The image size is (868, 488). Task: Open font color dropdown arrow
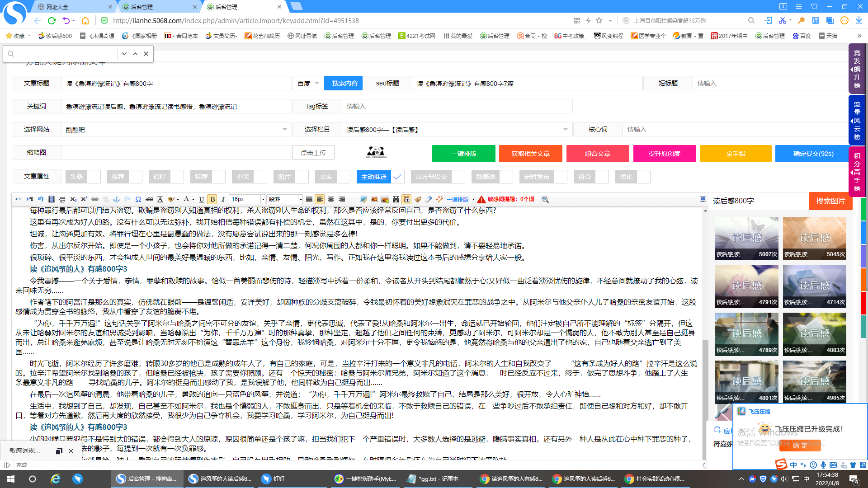193,199
